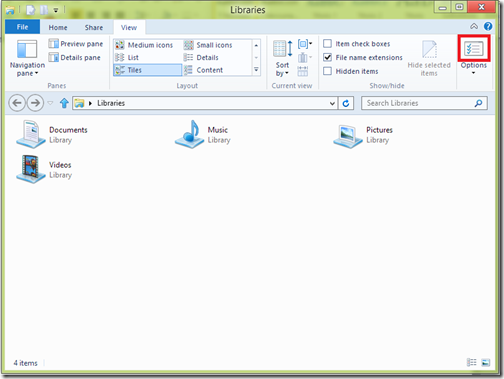Open Folder Options via the Options icon
504x379 pixels.
[x=474, y=49]
